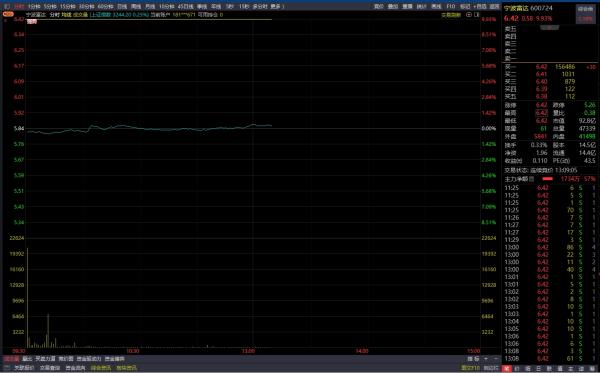
Task: Toggle the 均线 average line legend
Action: (x=66, y=15)
